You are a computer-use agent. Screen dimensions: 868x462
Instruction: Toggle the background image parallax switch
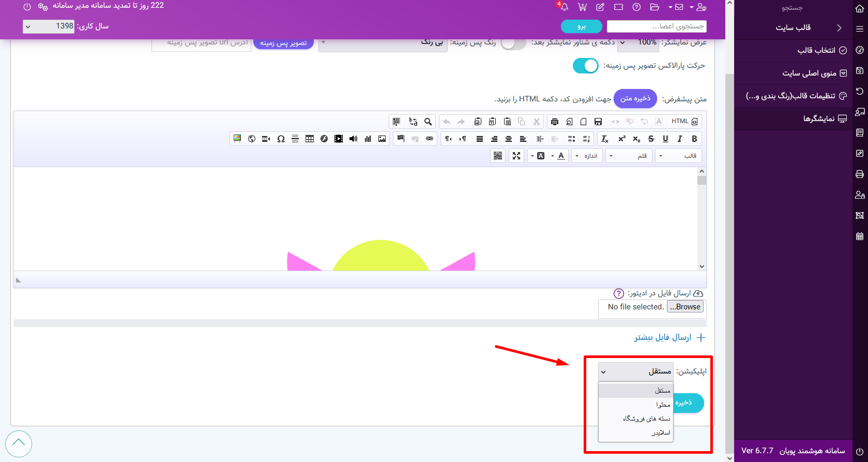585,66
